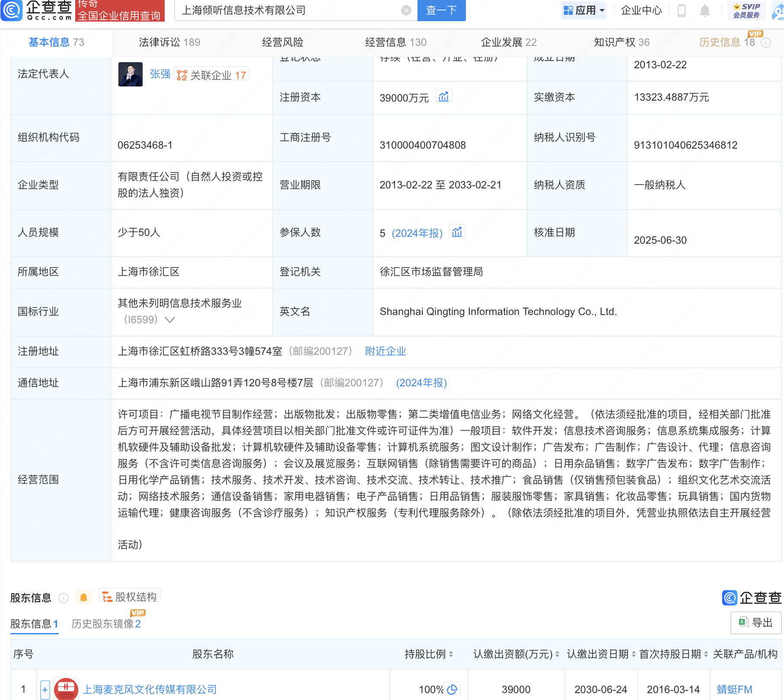This screenshot has height=700, width=784.
Task: Select registration number 310000400704808
Action: [x=423, y=145]
